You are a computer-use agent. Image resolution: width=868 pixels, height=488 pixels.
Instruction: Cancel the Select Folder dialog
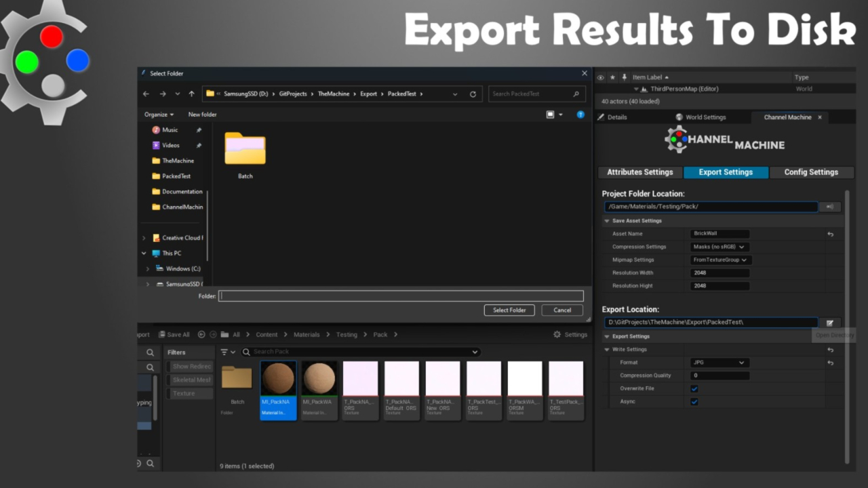(x=562, y=310)
